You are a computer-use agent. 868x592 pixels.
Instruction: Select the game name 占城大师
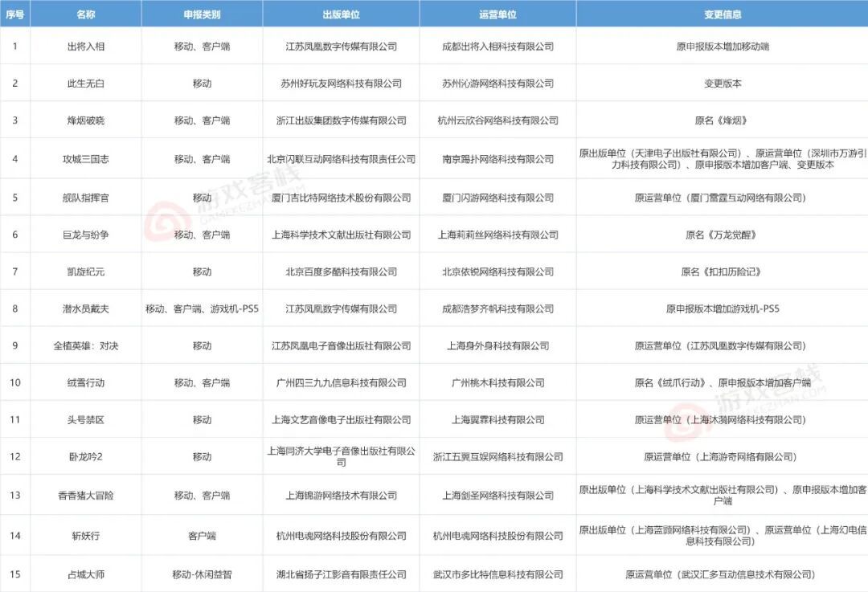coord(86,575)
